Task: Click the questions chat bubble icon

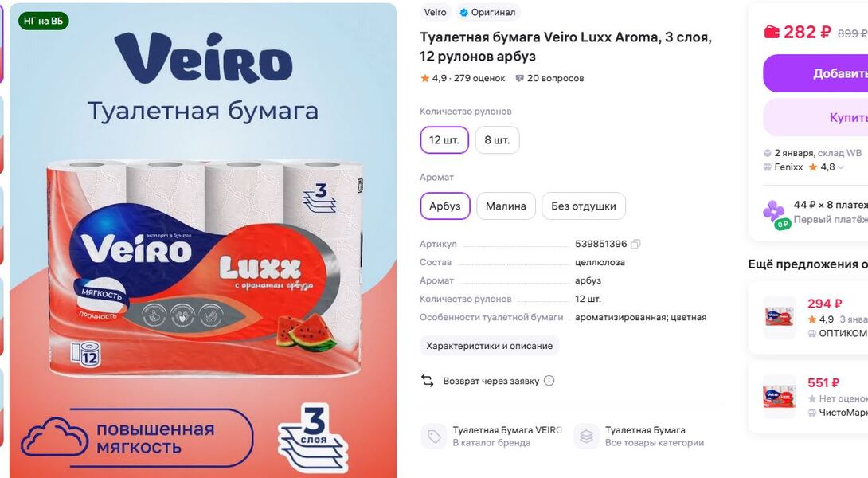Action: coord(519,79)
